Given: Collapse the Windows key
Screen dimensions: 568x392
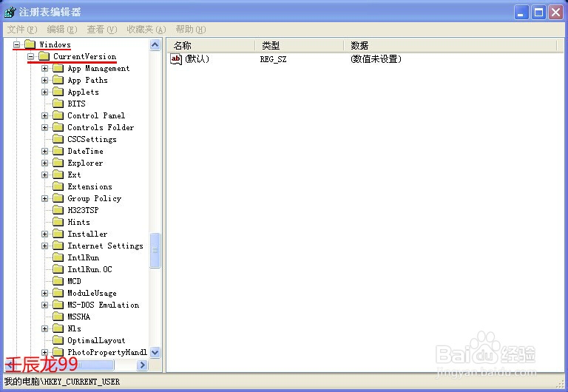Looking at the screenshot, I should tap(17, 44).
